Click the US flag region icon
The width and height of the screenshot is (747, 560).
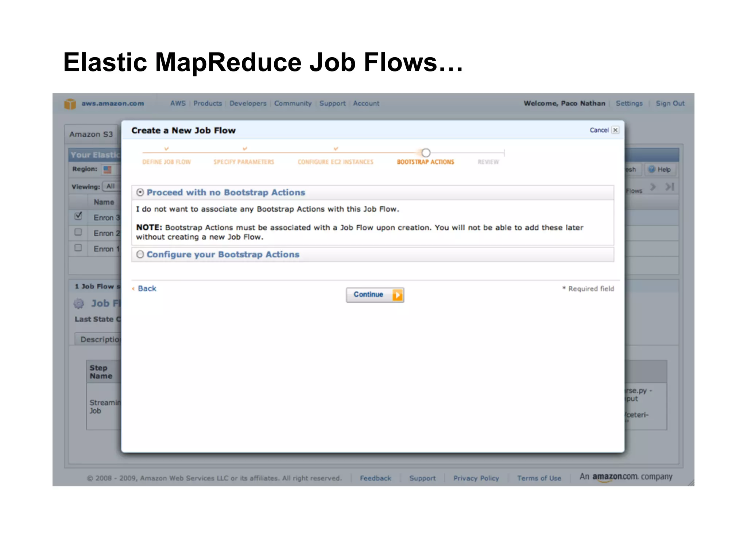(108, 170)
